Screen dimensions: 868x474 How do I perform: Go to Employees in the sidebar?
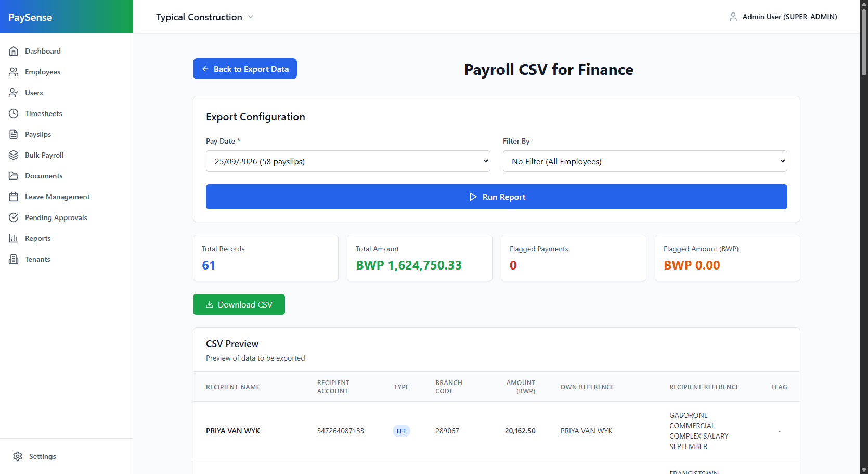(67, 72)
